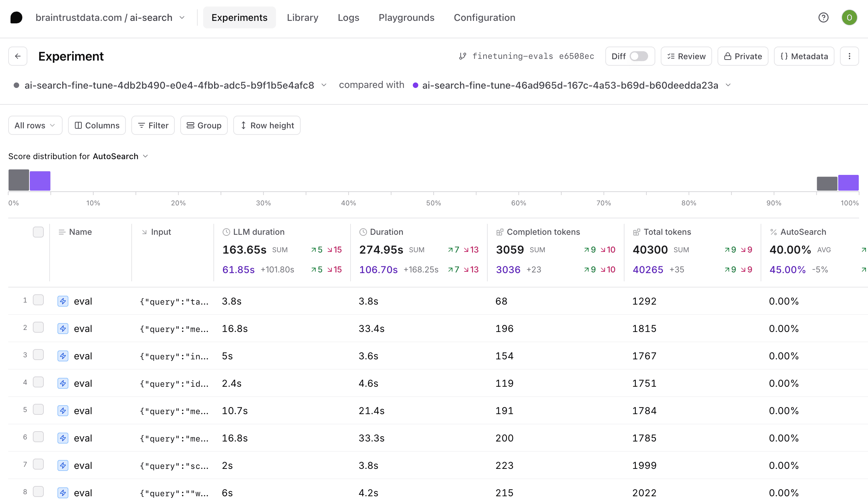868x499 pixels.
Task: Open the three-dot more options menu
Action: click(849, 56)
